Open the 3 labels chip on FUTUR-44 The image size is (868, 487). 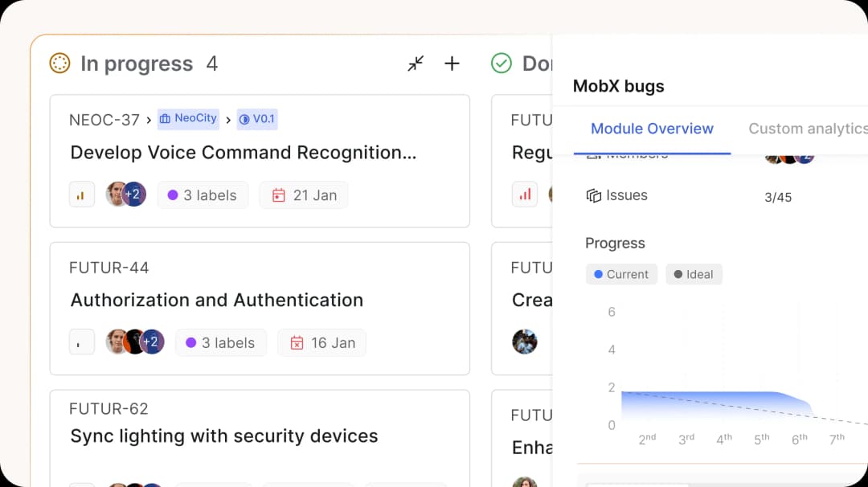pos(221,342)
